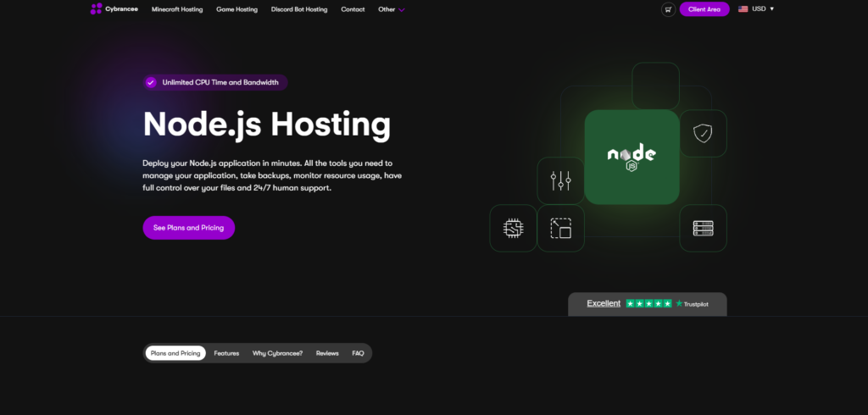Click the green Node.js logo tile
868x415 pixels.
pos(632,158)
